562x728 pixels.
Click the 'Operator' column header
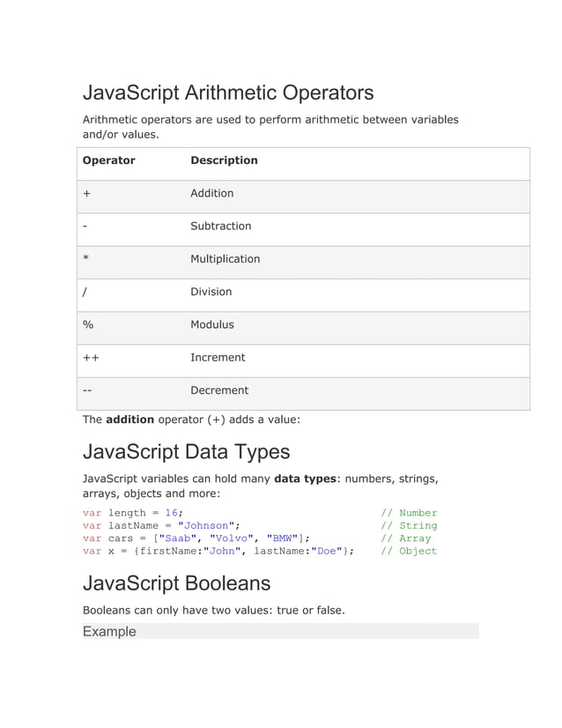tap(108, 160)
